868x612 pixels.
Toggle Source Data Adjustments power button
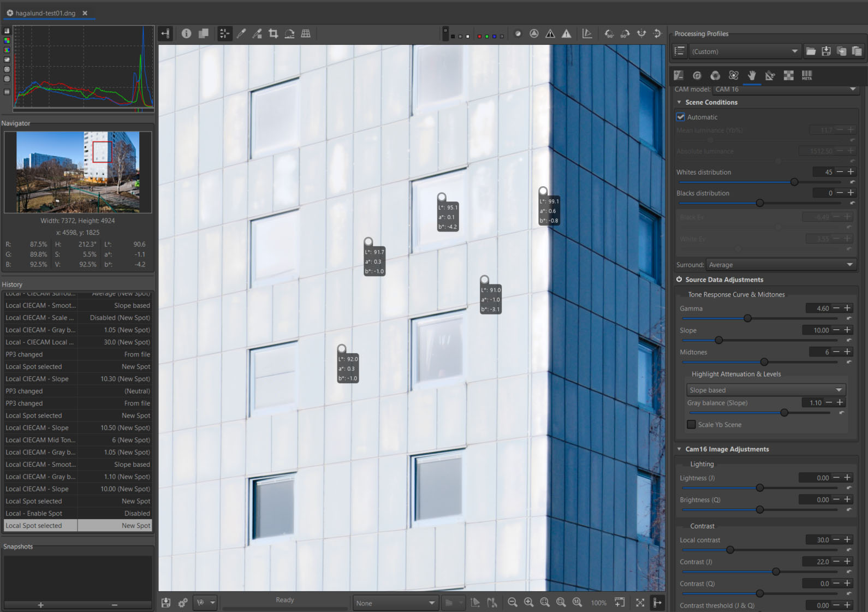679,280
